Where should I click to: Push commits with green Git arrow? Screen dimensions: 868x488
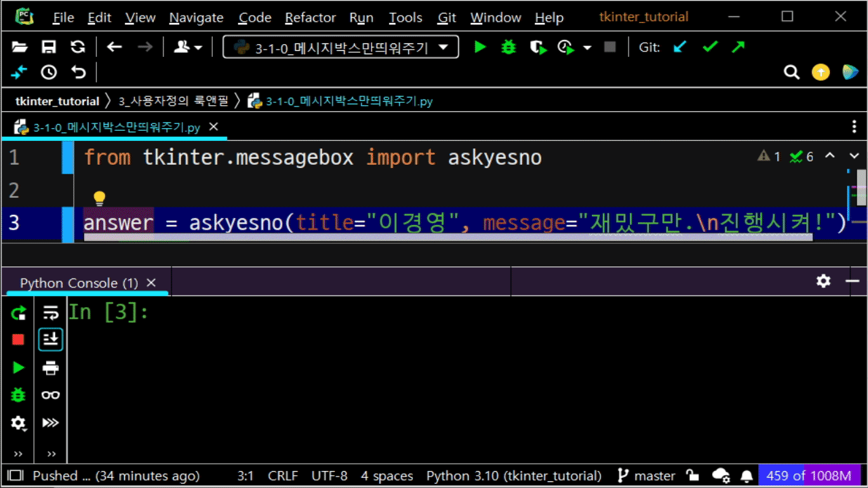tap(738, 47)
